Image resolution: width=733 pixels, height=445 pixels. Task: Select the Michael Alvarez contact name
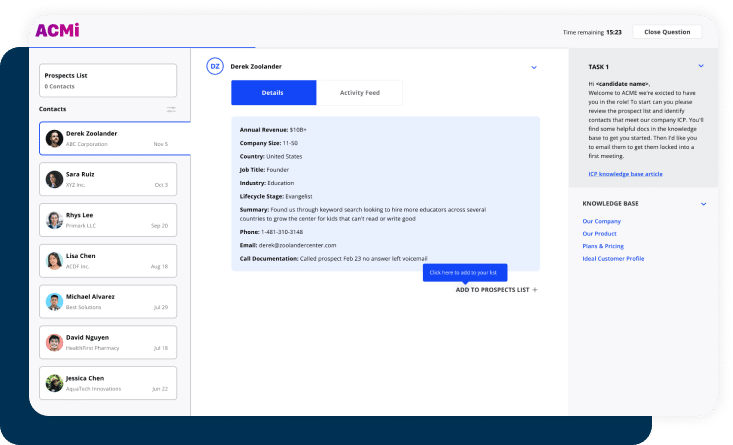click(90, 296)
